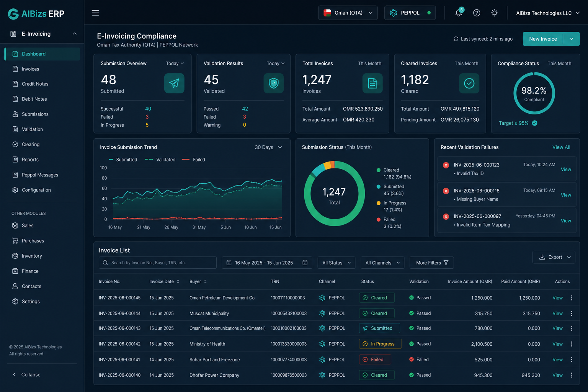Sort by Buyer column arrows
This screenshot has height=392, width=588.
coord(206,282)
